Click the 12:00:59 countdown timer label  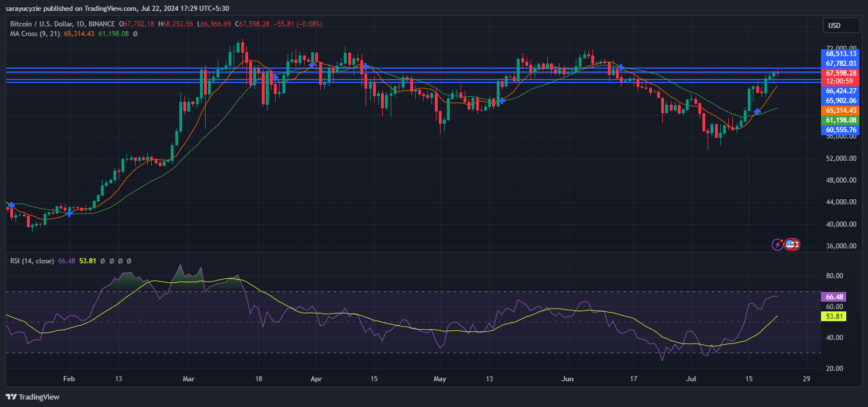[840, 81]
